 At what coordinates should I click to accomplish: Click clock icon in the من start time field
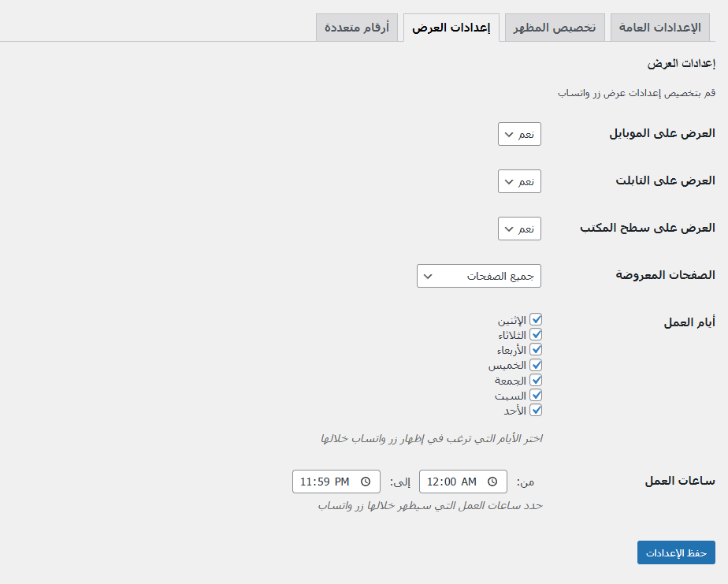pos(492,482)
